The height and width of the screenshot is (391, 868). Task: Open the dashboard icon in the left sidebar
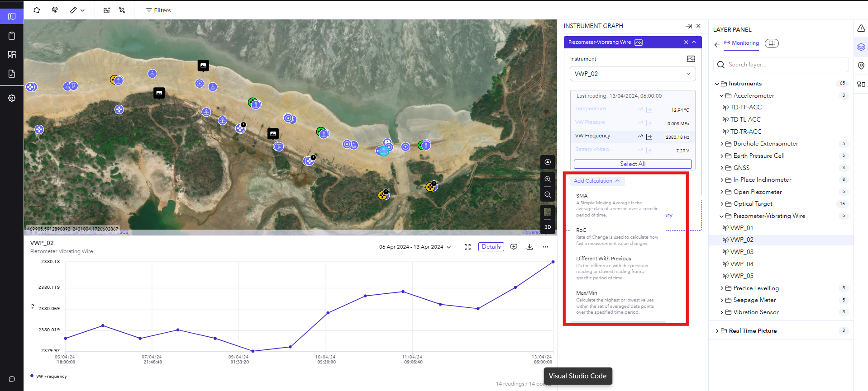click(x=12, y=55)
